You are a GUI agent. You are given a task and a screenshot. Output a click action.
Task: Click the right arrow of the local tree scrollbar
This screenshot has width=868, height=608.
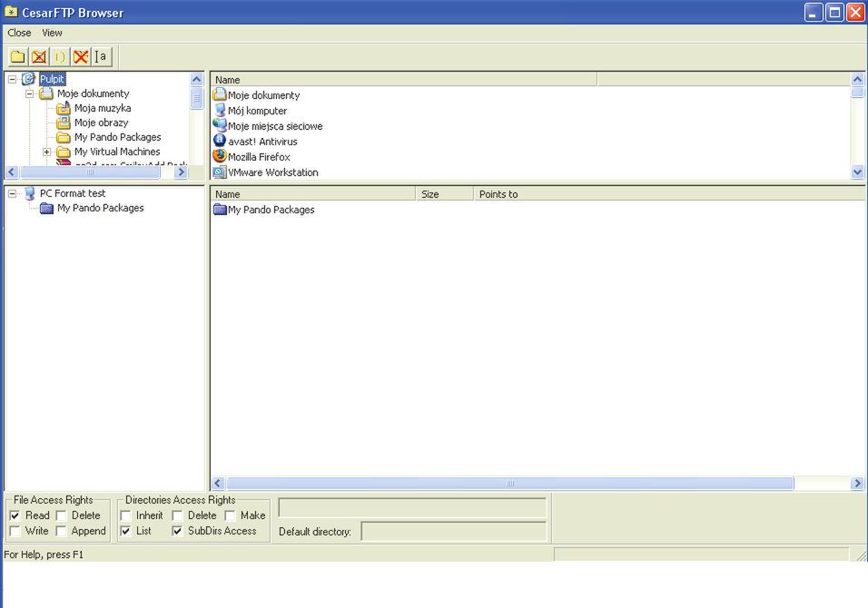pyautogui.click(x=181, y=172)
